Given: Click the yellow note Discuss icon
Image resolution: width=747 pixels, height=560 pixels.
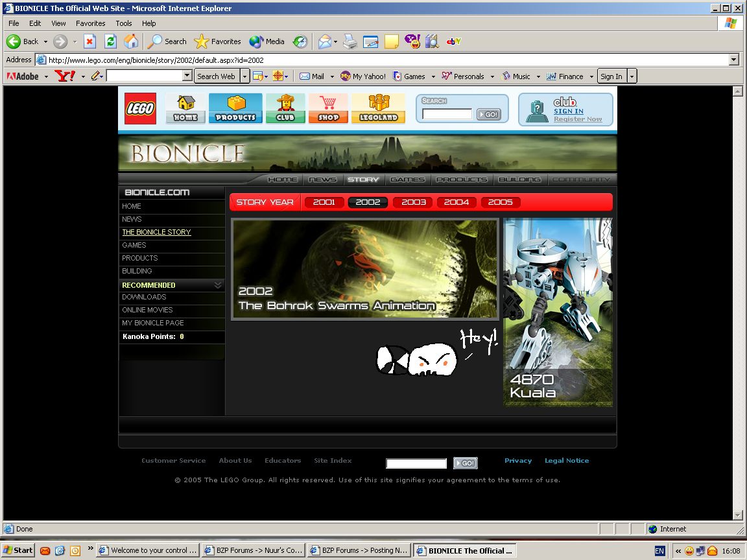Looking at the screenshot, I should click(392, 41).
